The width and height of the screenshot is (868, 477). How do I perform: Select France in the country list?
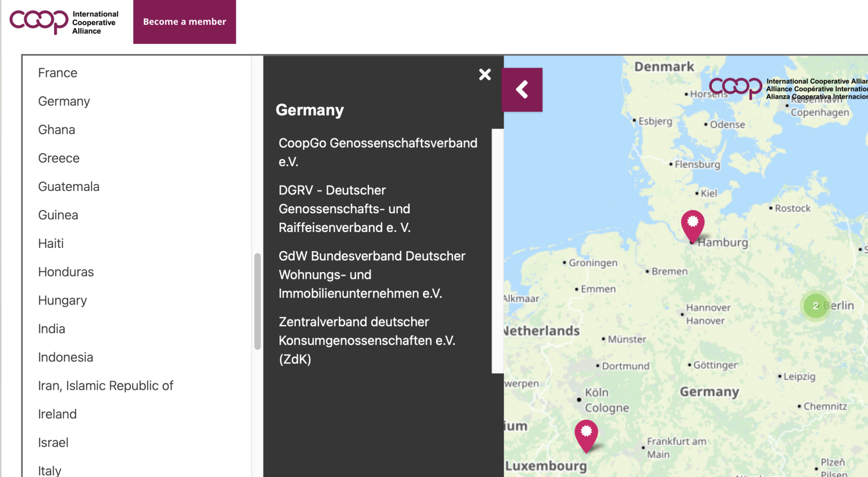pyautogui.click(x=58, y=73)
